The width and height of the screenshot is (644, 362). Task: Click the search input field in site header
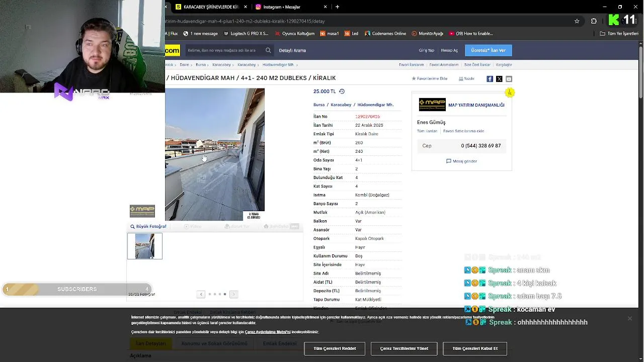point(224,50)
